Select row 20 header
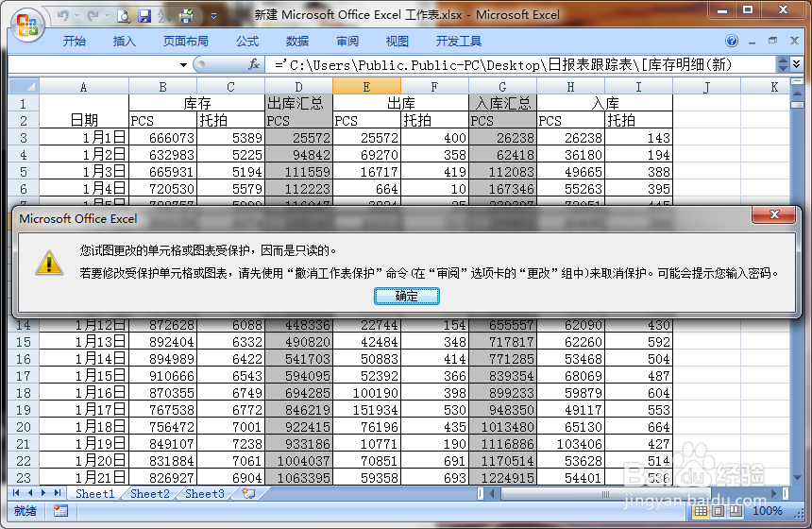This screenshot has width=812, height=529. tap(24, 426)
